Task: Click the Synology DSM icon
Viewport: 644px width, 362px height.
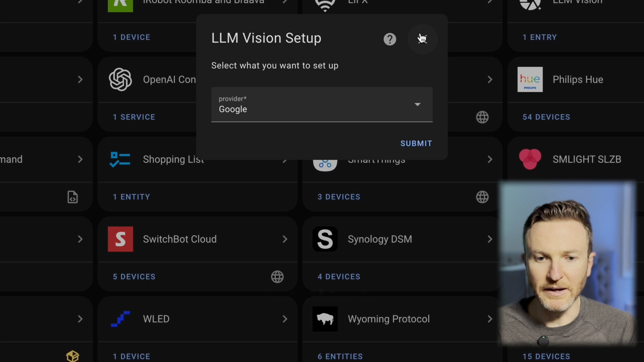Action: [325, 239]
